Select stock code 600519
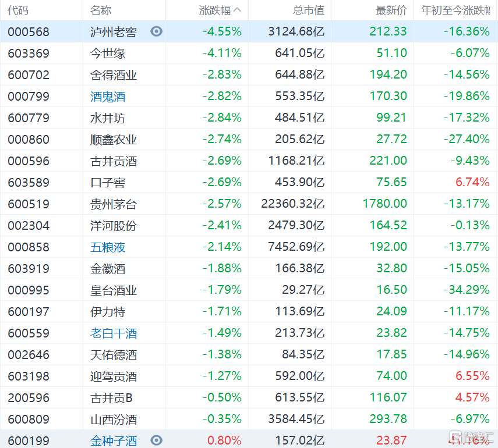Viewport: 498px width, 448px height. 29,204
